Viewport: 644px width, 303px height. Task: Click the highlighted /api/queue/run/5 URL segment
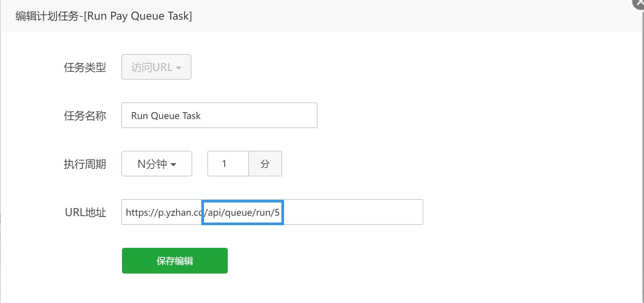(242, 212)
